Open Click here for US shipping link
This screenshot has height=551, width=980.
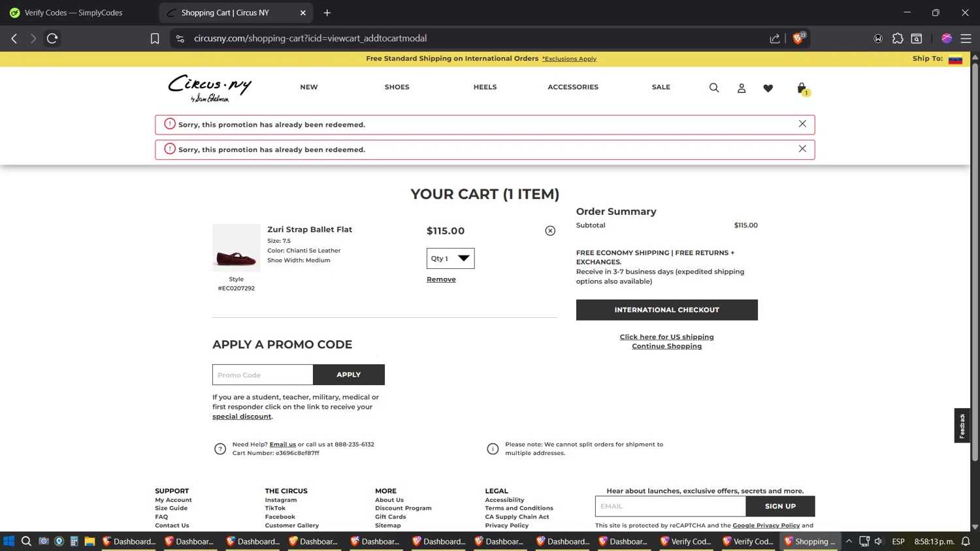(x=666, y=337)
